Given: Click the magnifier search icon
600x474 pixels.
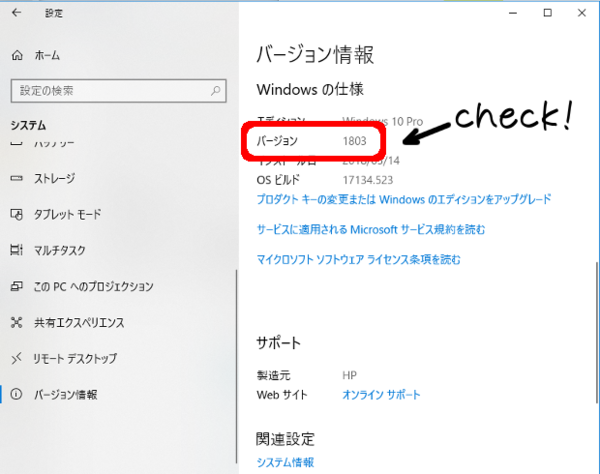Looking at the screenshot, I should click(215, 91).
